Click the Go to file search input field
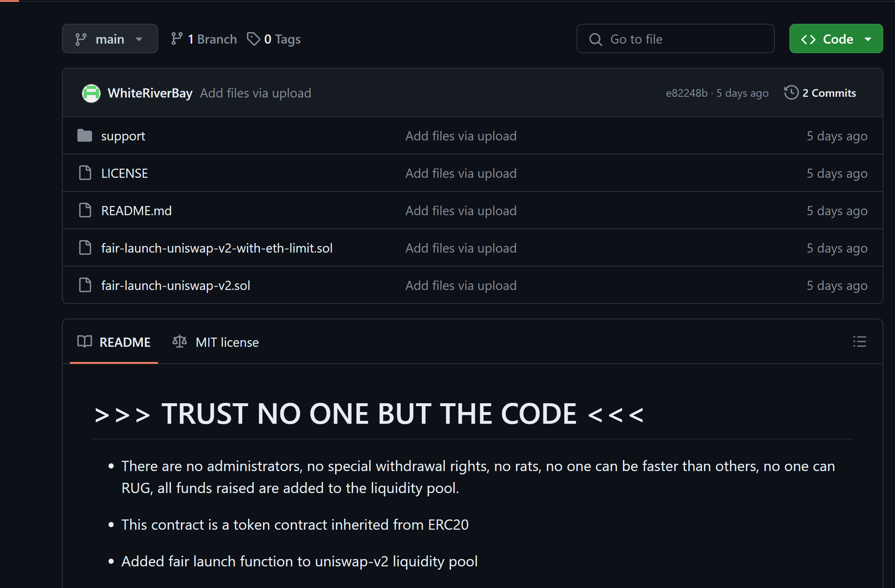Screen dimensions: 895x588 tap(675, 39)
